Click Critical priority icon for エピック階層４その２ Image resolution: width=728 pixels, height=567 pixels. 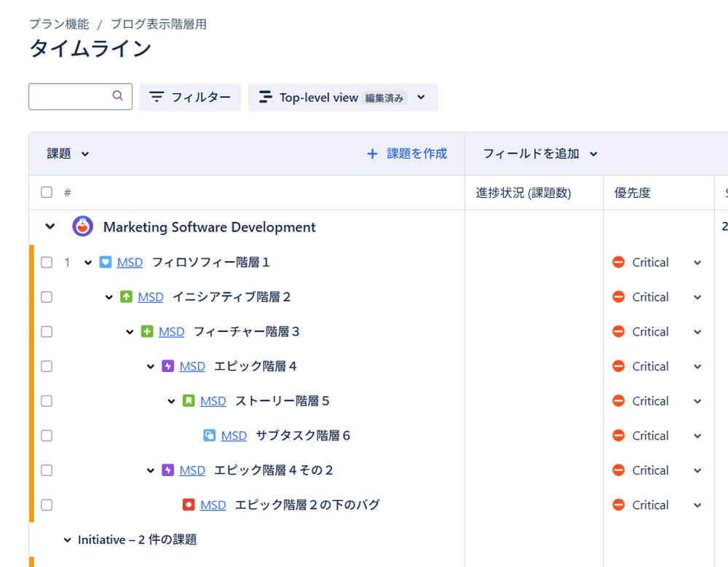[618, 470]
